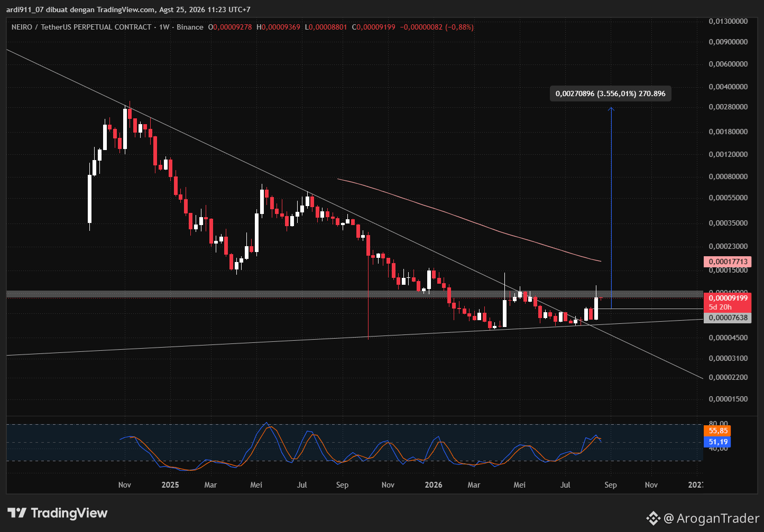Select the close value C0,00009199 in the header
The image size is (764, 532).
click(x=374, y=27)
